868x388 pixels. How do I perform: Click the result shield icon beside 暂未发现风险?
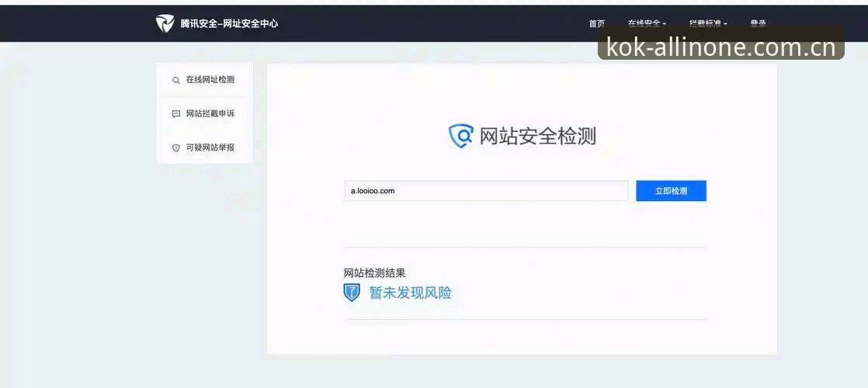point(352,293)
